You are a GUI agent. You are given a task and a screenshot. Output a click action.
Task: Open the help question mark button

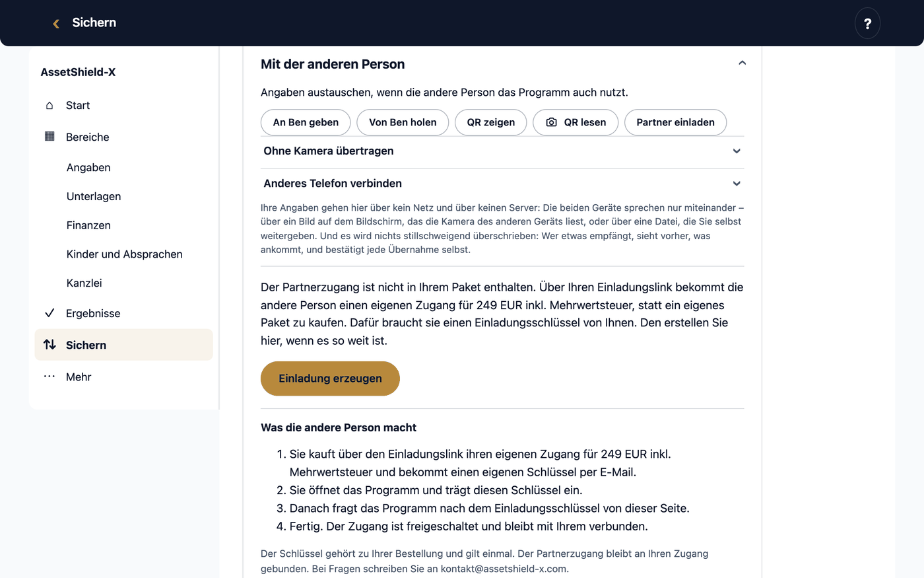[x=867, y=23]
